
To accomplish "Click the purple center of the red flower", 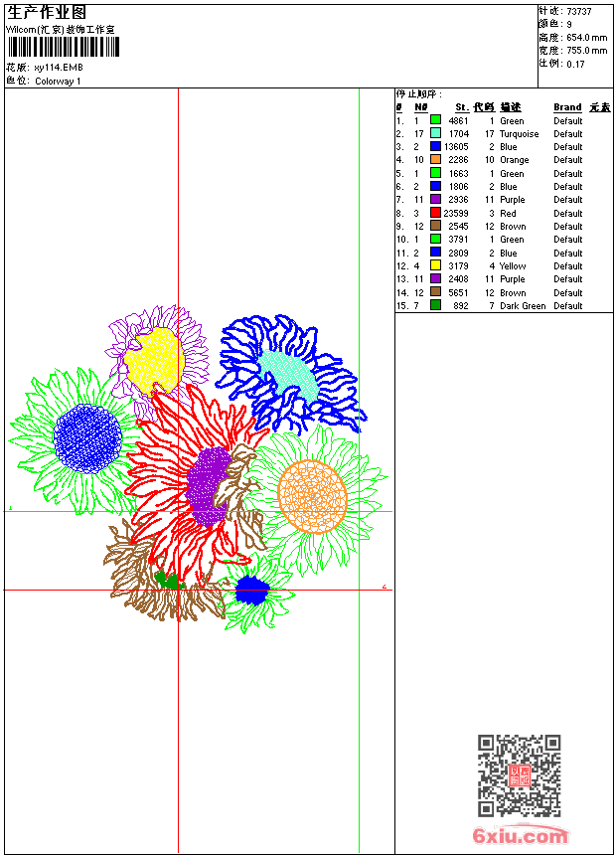I will (x=209, y=485).
